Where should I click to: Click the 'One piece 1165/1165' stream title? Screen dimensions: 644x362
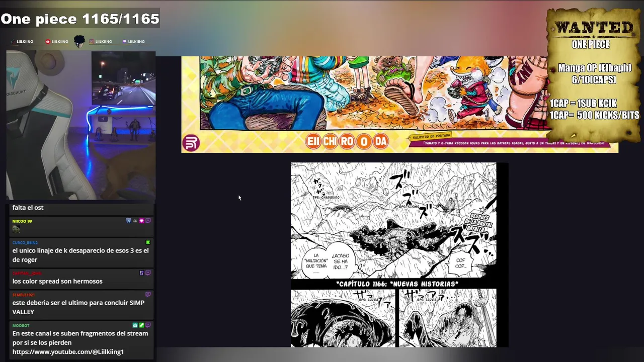click(x=80, y=19)
